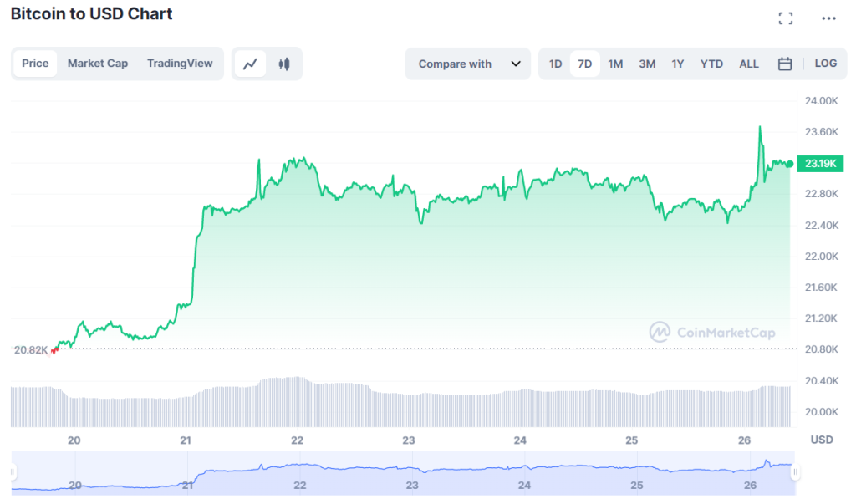This screenshot has height=504, width=856.
Task: Enable the 1D time range
Action: pyautogui.click(x=555, y=64)
